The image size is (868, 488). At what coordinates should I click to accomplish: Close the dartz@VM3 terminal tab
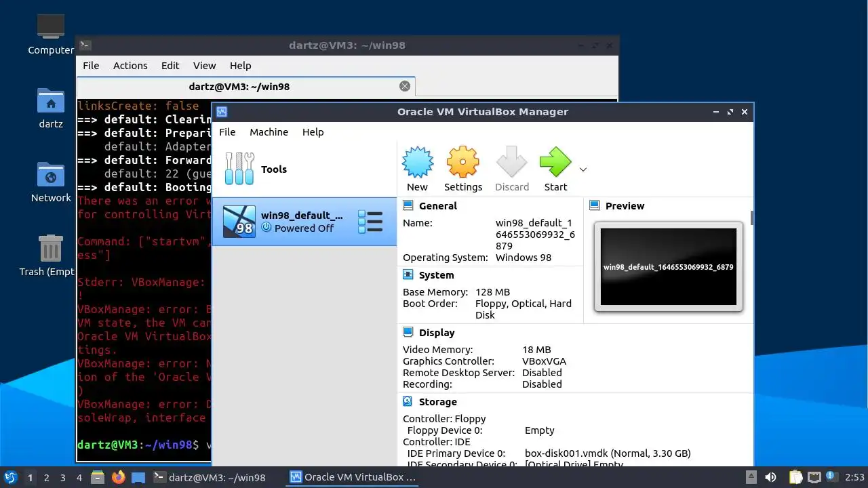(x=405, y=86)
